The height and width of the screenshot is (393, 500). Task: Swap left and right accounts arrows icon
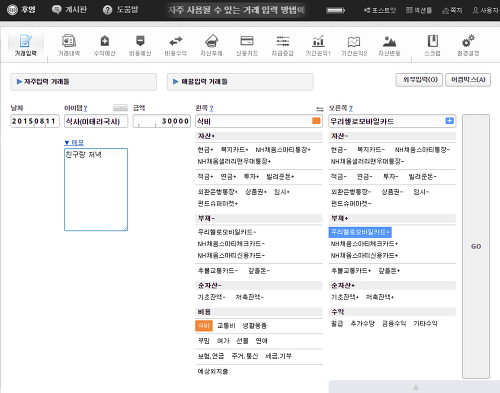point(320,109)
